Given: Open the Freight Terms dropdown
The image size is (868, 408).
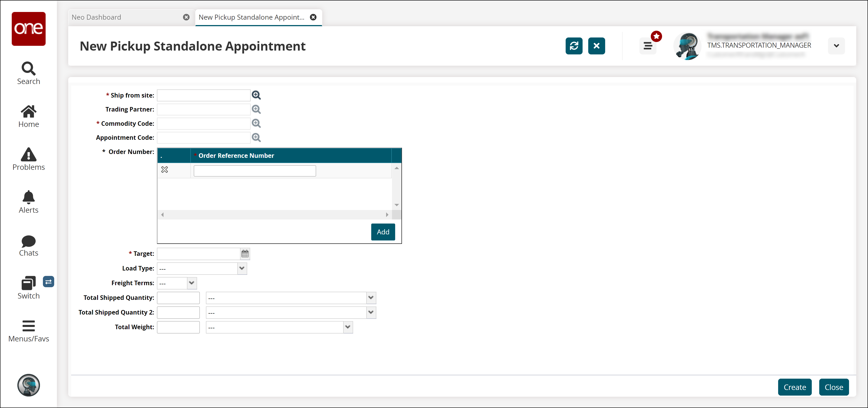Looking at the screenshot, I should pyautogui.click(x=191, y=283).
